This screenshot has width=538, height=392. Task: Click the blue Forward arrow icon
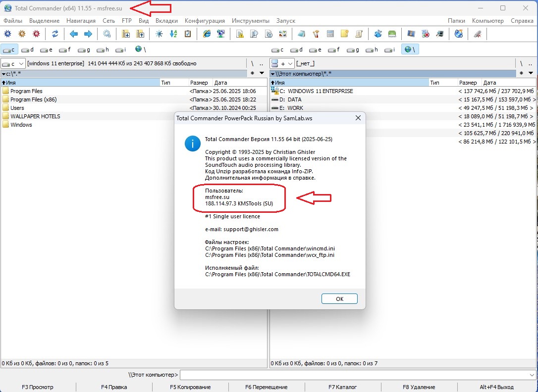[x=88, y=34]
